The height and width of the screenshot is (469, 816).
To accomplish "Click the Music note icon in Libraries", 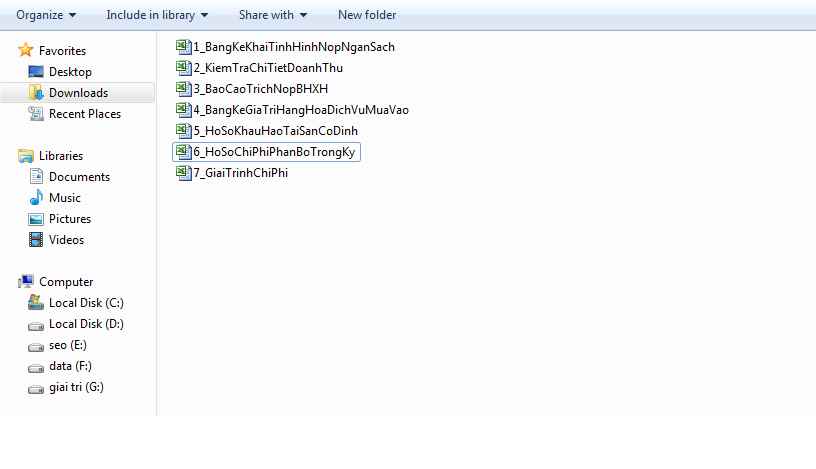I will coord(36,198).
